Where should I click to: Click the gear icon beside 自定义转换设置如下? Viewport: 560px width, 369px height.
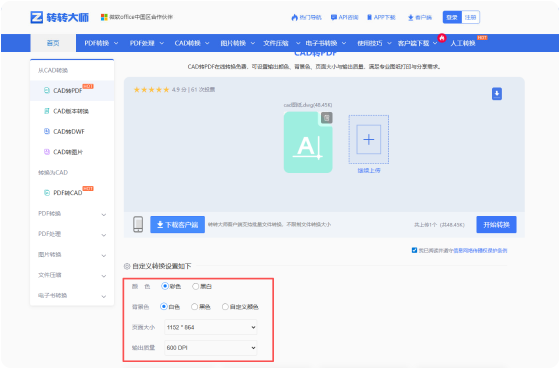(x=127, y=266)
